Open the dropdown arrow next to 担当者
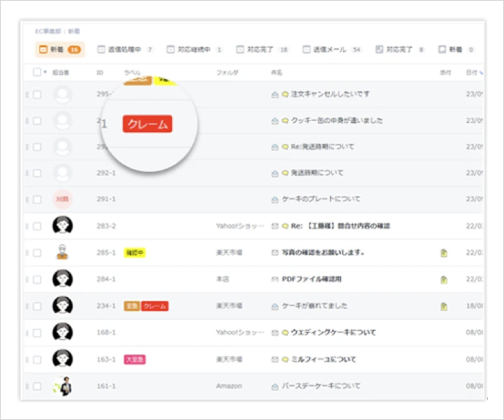 click(44, 72)
